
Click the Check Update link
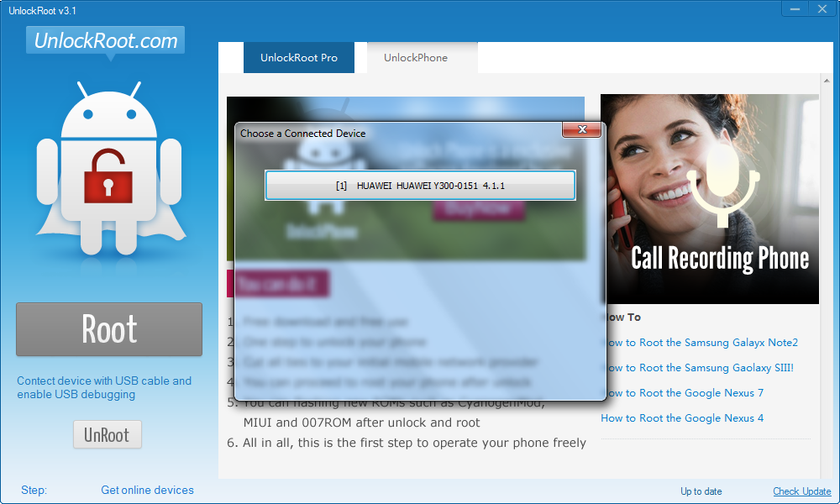(x=802, y=491)
